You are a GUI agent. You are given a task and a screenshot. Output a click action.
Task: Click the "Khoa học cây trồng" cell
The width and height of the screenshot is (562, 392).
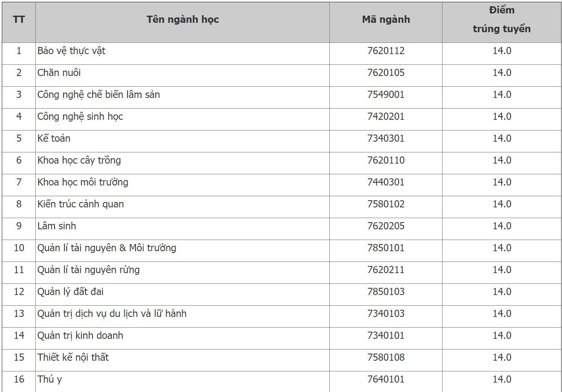(79, 160)
